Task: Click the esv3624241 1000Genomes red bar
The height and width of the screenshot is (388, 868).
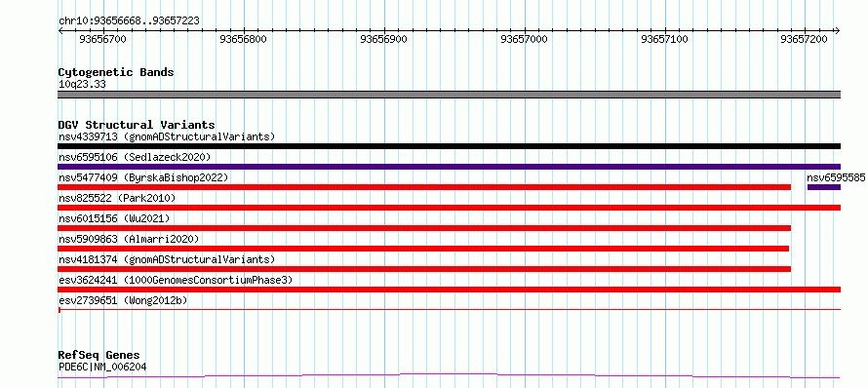Action: (449, 290)
